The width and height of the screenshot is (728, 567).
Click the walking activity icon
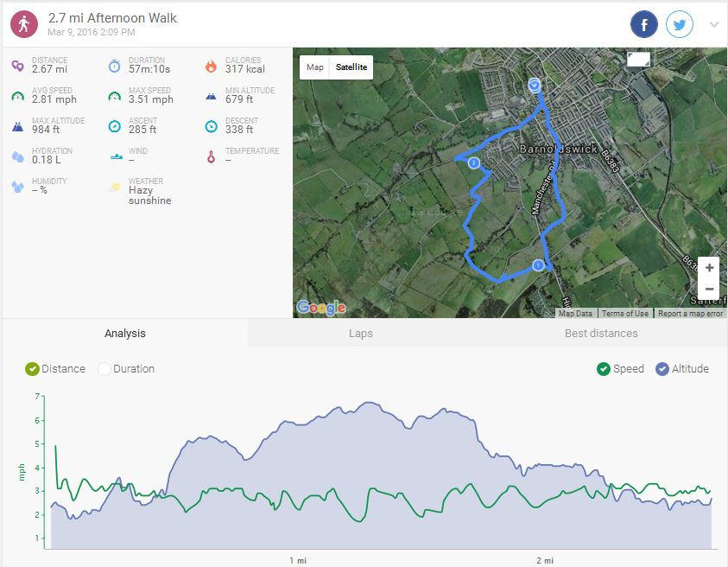coord(23,23)
